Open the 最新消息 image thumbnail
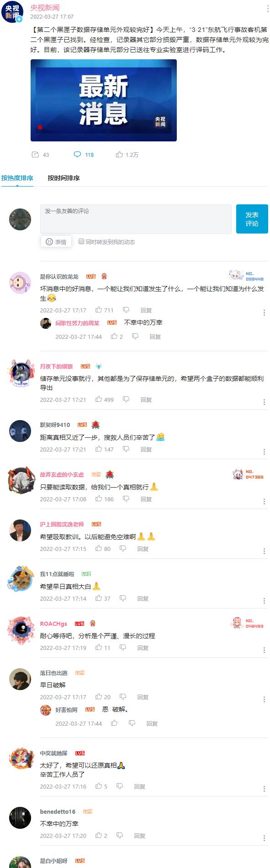270x868 pixels. [104, 100]
